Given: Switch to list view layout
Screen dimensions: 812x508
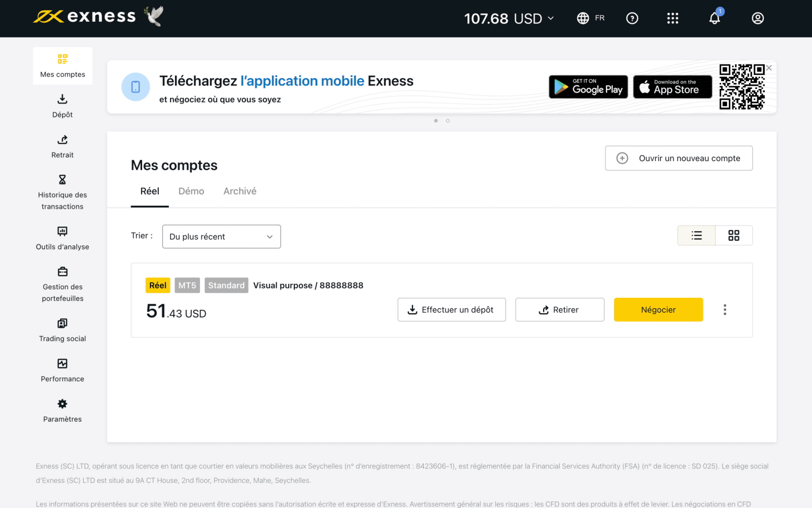Looking at the screenshot, I should point(696,235).
